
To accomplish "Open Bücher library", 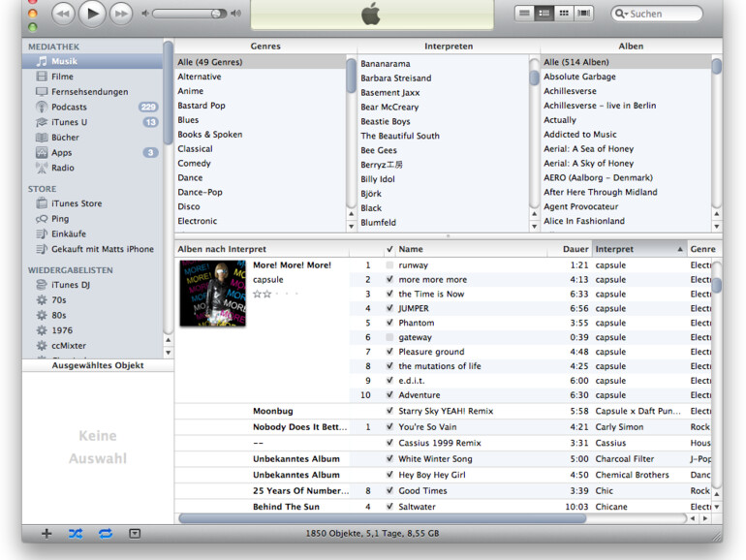I will [x=93, y=138].
